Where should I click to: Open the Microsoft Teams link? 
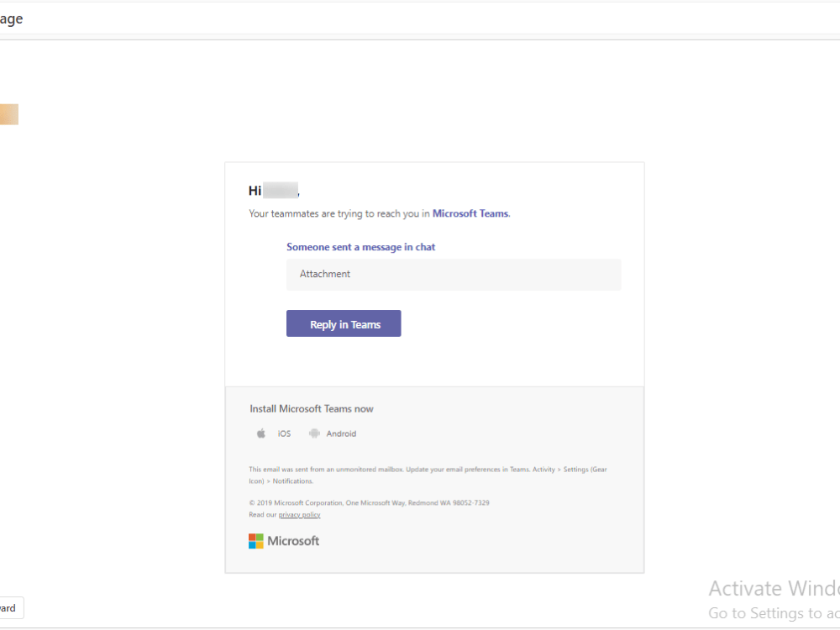click(471, 213)
